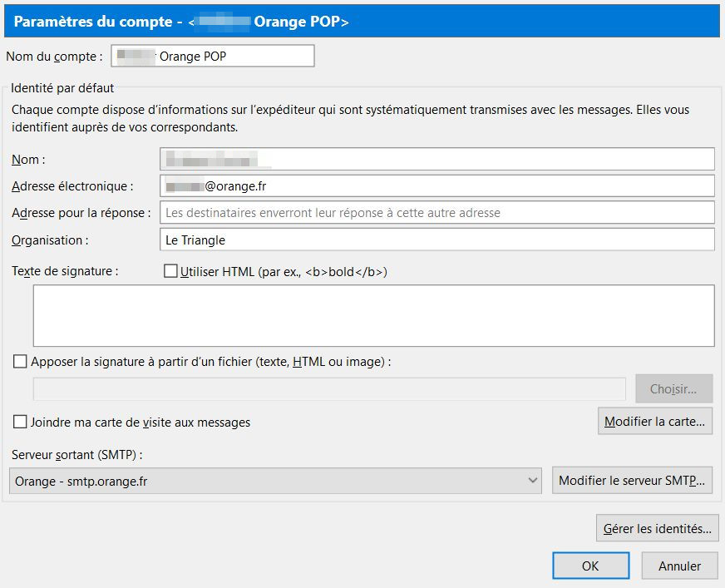This screenshot has width=725, height=588.
Task: Click the Adresse pour la réponse field
Action: click(x=436, y=212)
